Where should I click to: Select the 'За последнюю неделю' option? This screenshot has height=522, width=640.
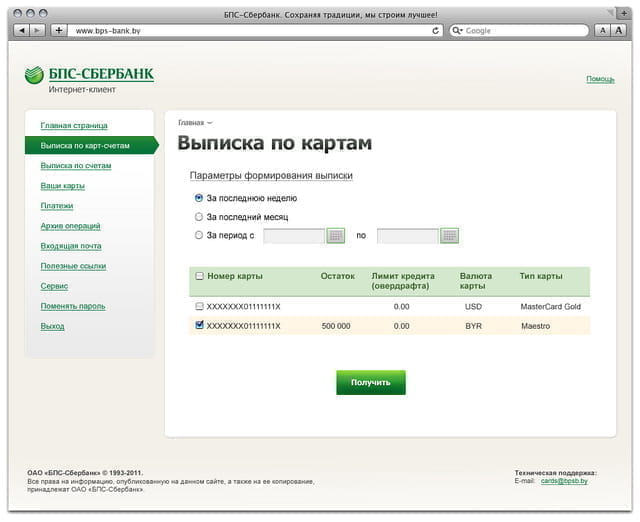(x=199, y=198)
